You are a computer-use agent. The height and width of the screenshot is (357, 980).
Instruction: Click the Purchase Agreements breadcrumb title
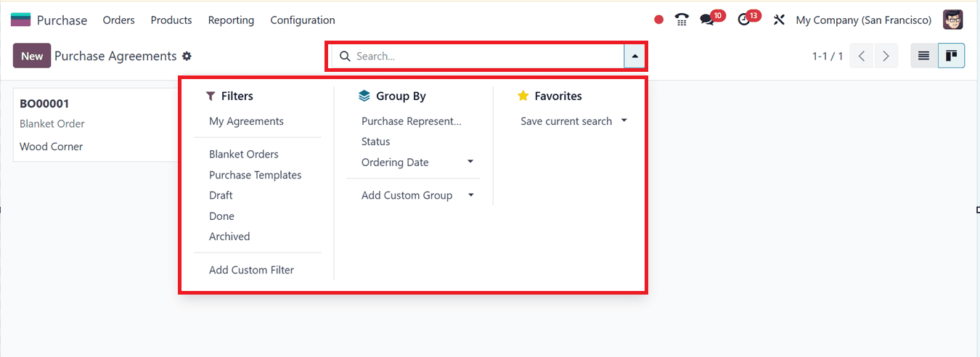tap(115, 56)
